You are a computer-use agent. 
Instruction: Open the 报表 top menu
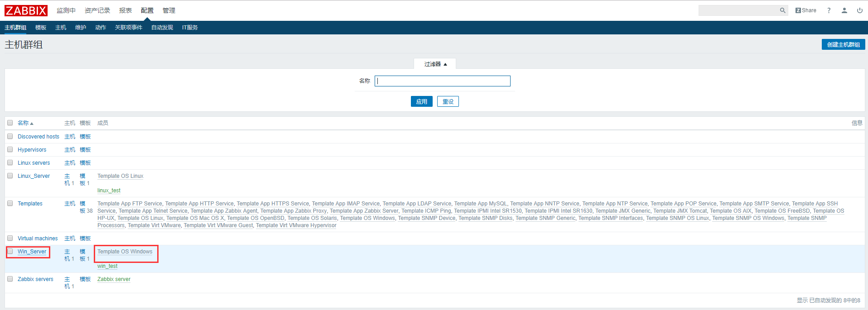tap(125, 10)
